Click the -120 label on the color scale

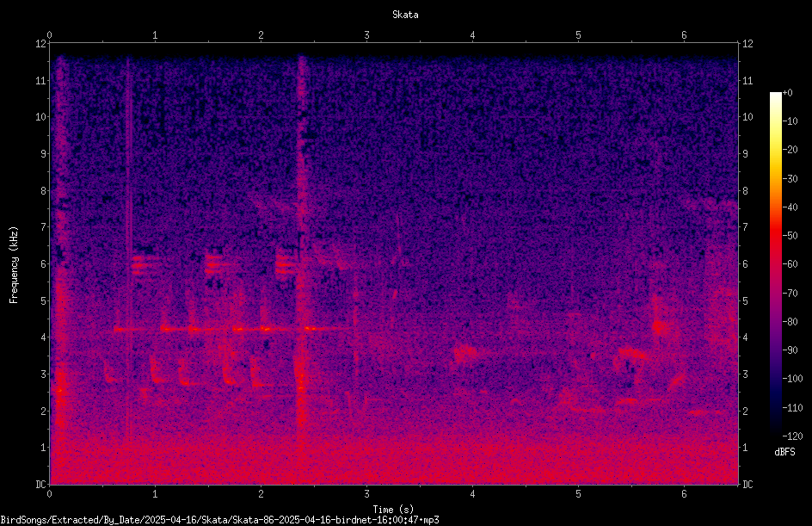[x=792, y=436]
